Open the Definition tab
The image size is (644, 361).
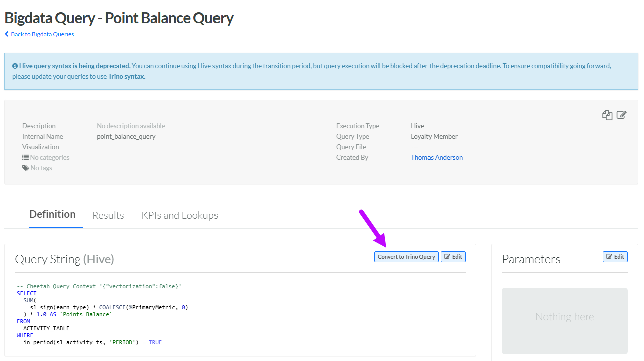click(52, 214)
